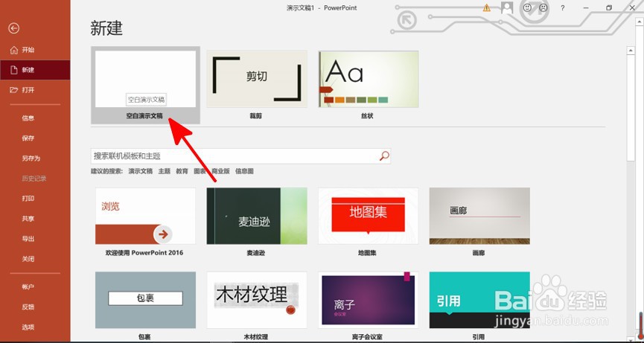This screenshot has height=343, width=644.
Task: Click the happy smiley feedback icon
Action: (527, 7)
